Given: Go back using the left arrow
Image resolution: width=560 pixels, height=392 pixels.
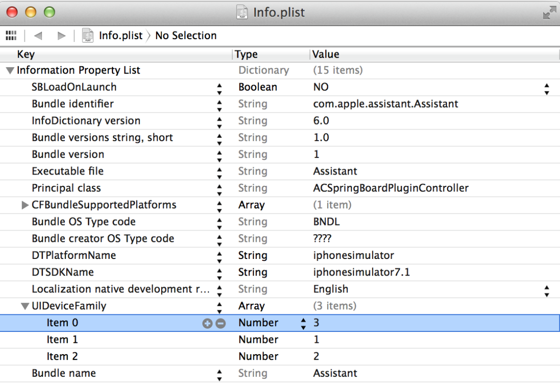Looking at the screenshot, I should [x=38, y=36].
